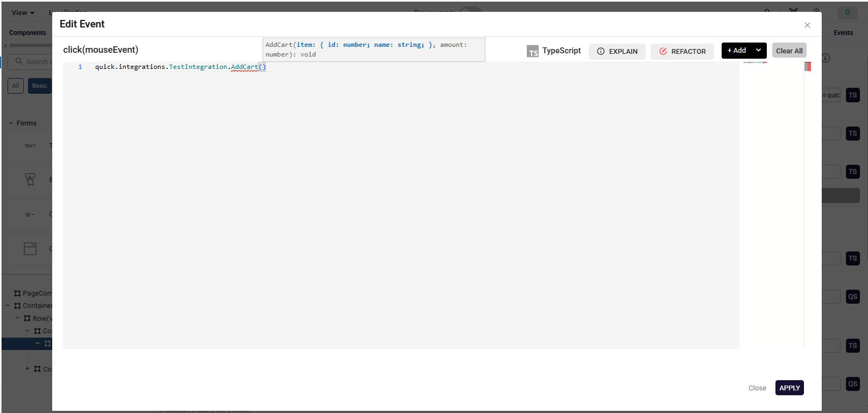Click the search magnifier in Components panel
Viewport: 868px width, 413px height.
(19, 61)
